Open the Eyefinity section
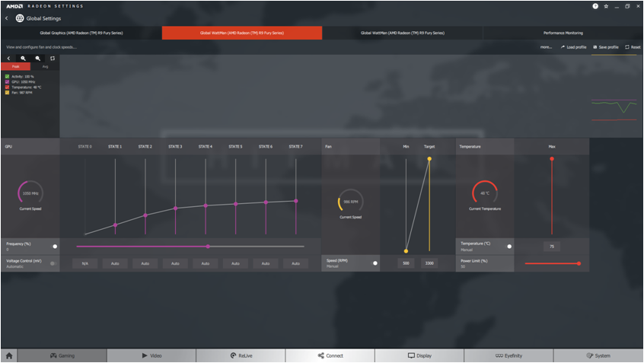The width and height of the screenshot is (644, 363). (x=509, y=355)
